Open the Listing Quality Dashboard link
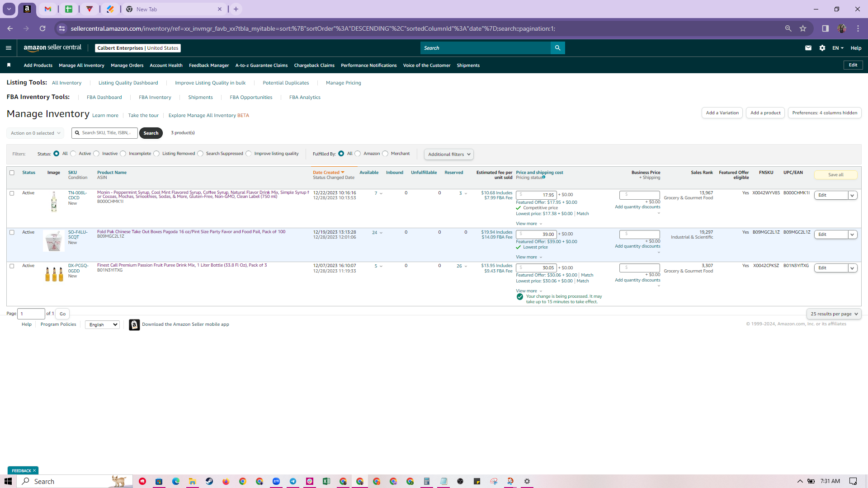Screen dimensions: 868x488 [128, 83]
